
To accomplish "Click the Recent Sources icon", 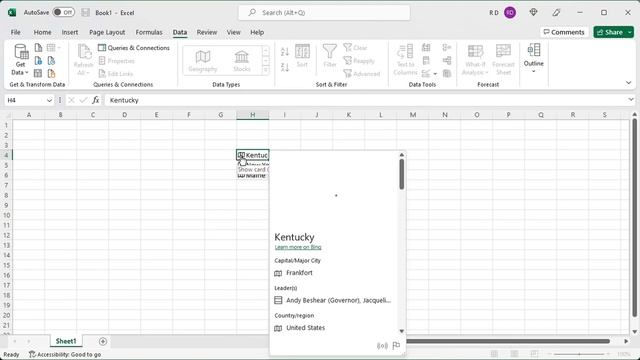I will [x=51, y=61].
